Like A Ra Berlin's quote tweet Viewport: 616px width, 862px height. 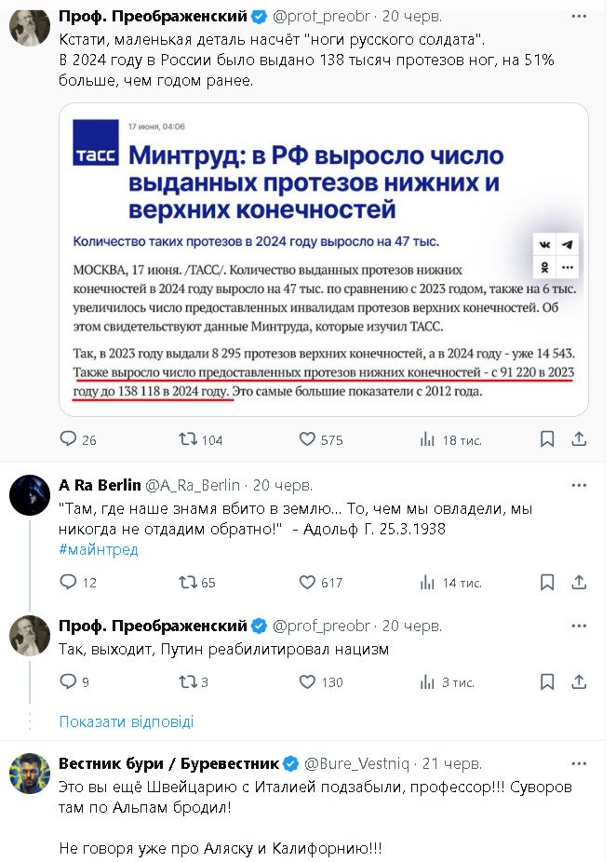pos(307,583)
